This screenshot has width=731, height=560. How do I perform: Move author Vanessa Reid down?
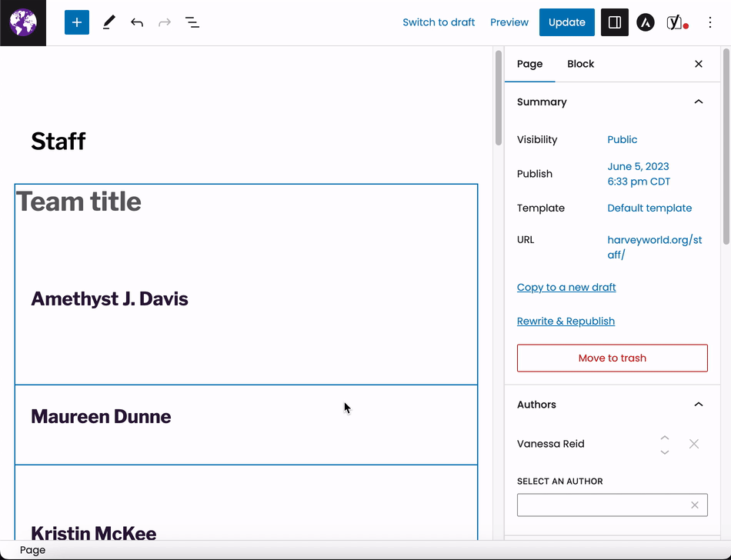[x=665, y=452]
